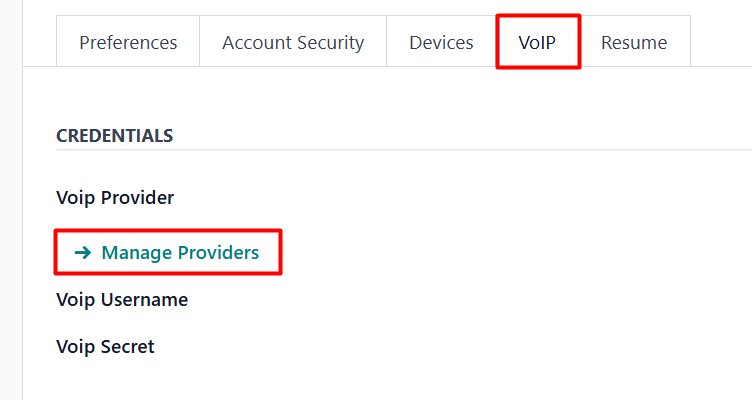Switch to the Account Security tab
The width and height of the screenshot is (752, 400).
click(x=293, y=43)
